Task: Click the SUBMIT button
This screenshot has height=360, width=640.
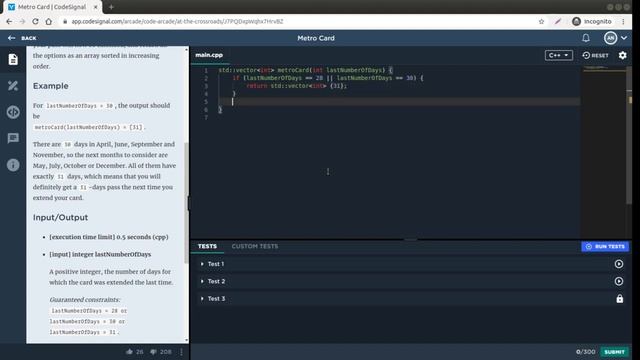Action: click(614, 352)
